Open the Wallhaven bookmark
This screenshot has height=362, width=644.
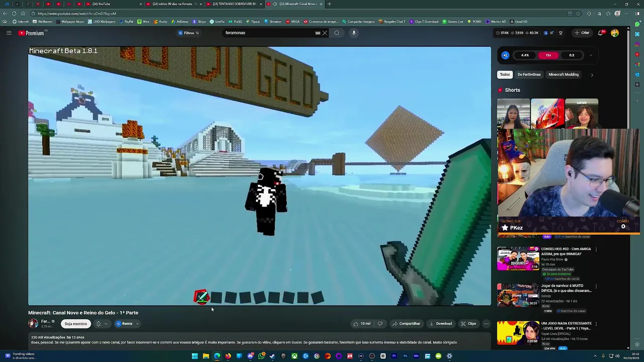tap(42, 22)
